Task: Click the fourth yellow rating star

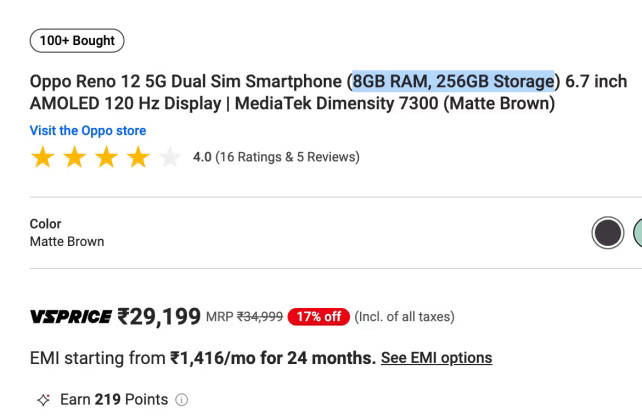Action: tap(139, 157)
